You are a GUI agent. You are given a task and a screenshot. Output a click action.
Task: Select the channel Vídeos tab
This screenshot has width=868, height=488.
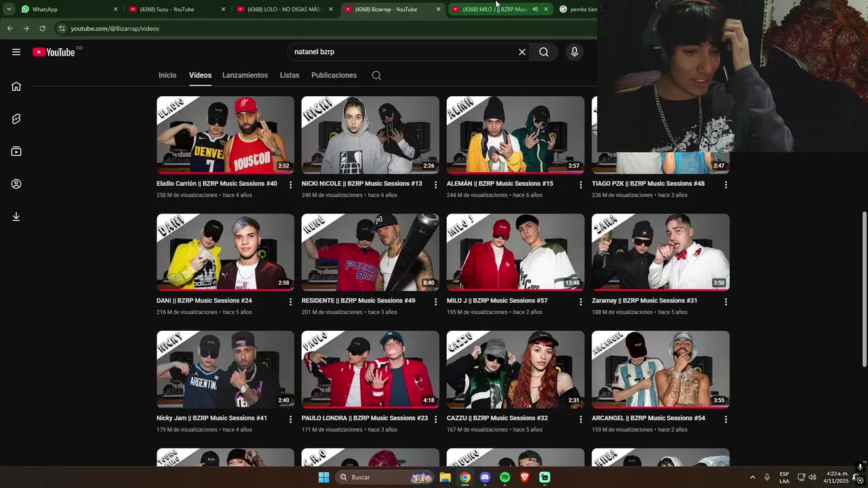pos(200,75)
